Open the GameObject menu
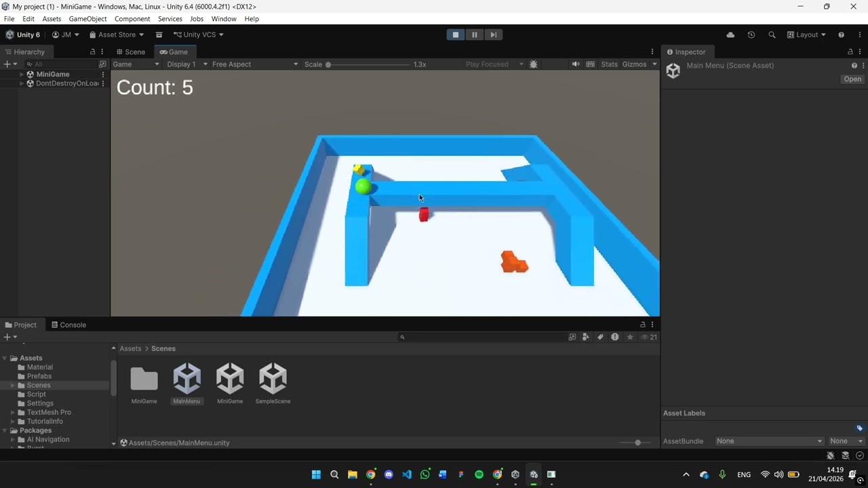Viewport: 868px width, 488px height. (87, 19)
